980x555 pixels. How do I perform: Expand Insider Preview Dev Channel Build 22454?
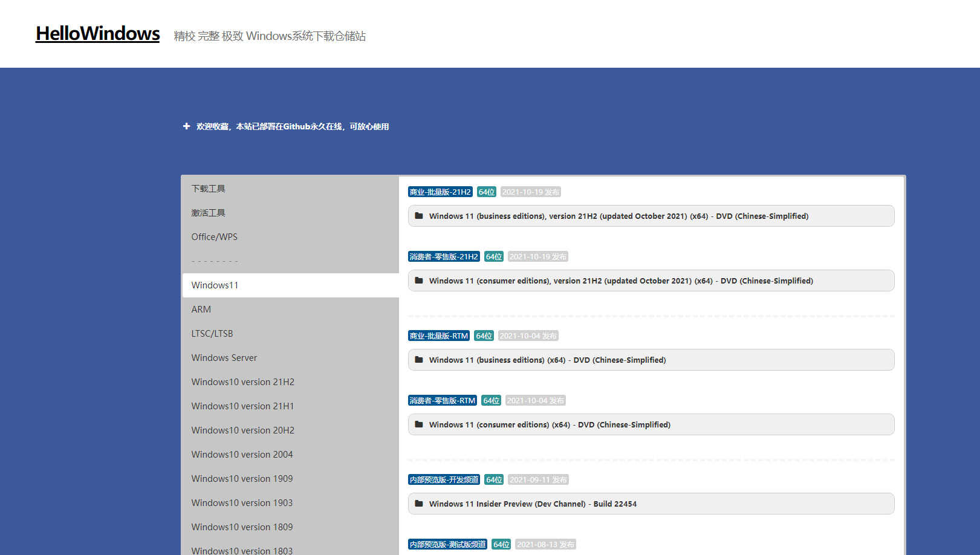tap(651, 504)
